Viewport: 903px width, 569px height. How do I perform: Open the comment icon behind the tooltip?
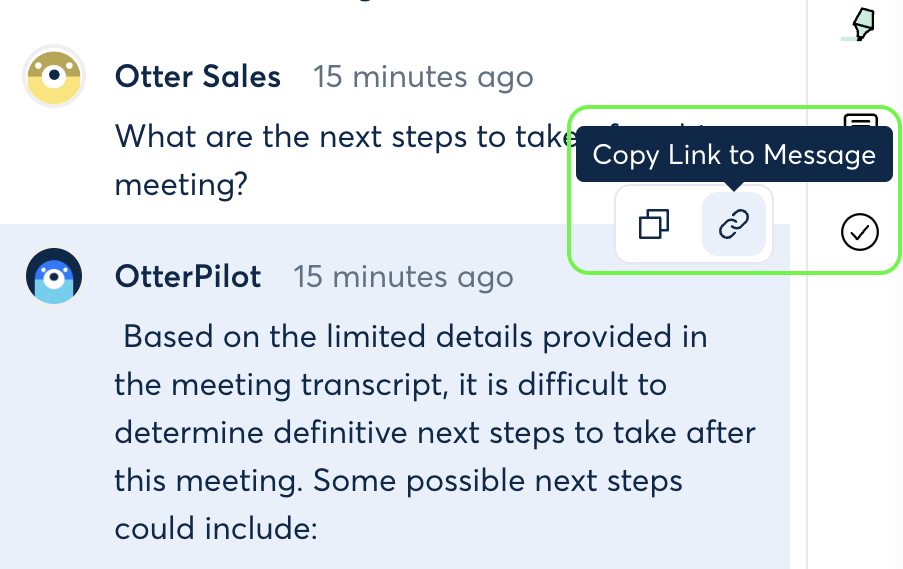pyautogui.click(x=860, y=120)
